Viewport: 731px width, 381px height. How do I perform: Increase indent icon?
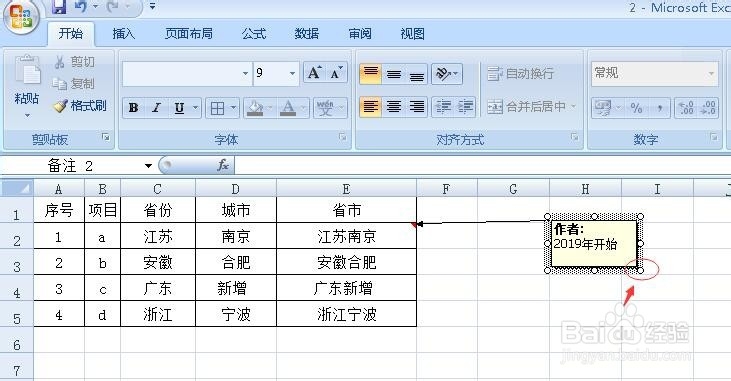(465, 107)
